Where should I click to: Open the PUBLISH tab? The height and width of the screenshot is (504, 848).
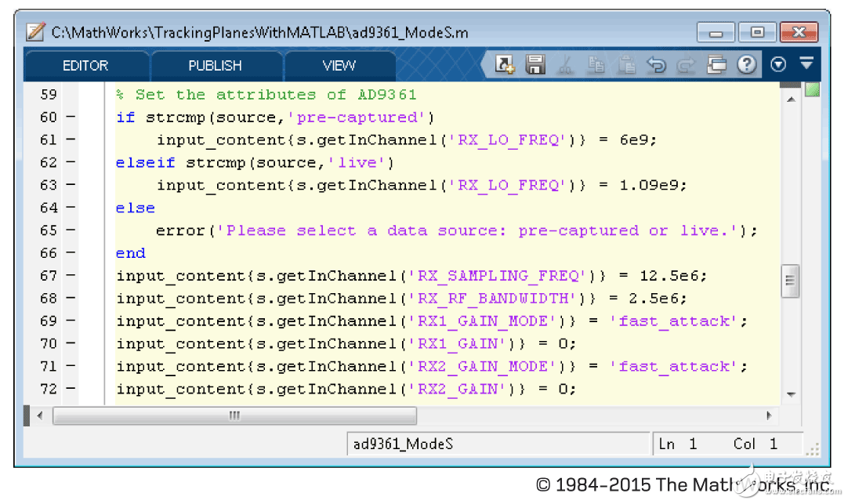tap(215, 66)
